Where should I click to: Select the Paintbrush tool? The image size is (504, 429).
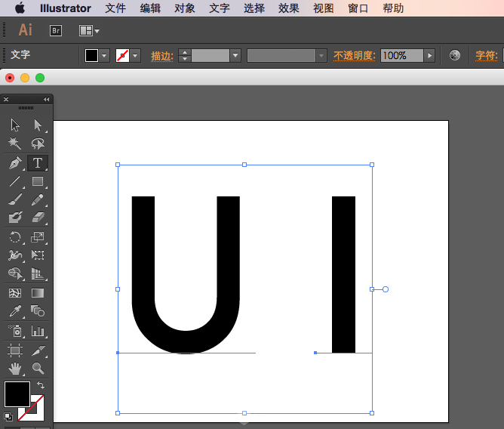click(15, 199)
